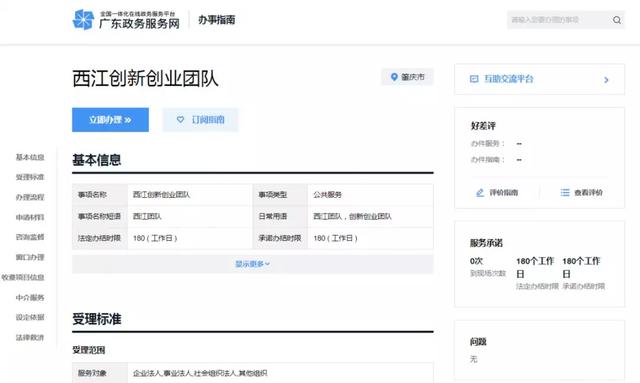Click inside the top search input field

[x=559, y=20]
